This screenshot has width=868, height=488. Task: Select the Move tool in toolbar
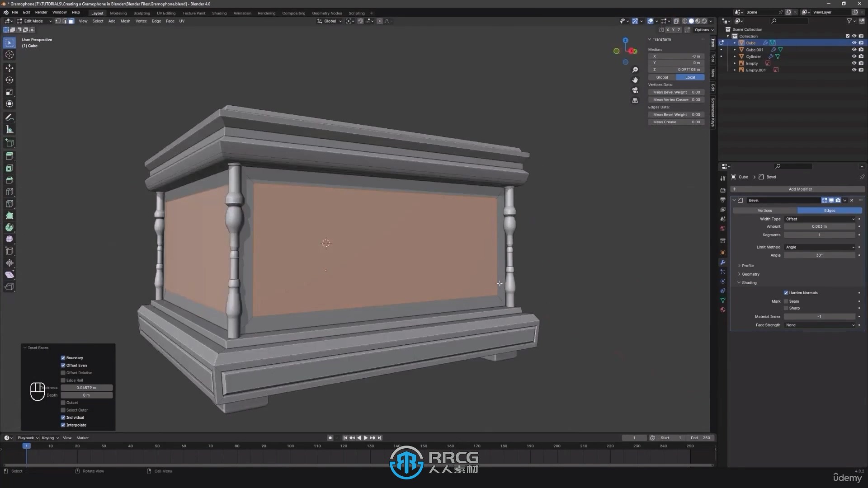(x=9, y=66)
